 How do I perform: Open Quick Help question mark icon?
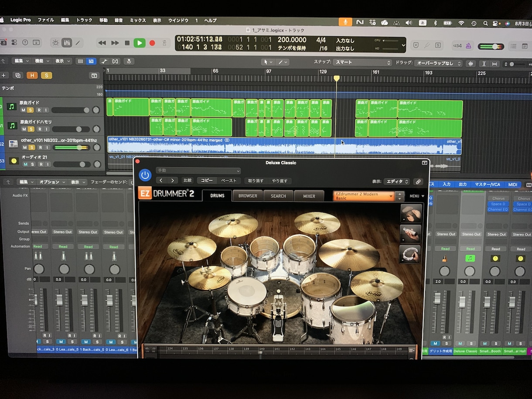(x=25, y=42)
